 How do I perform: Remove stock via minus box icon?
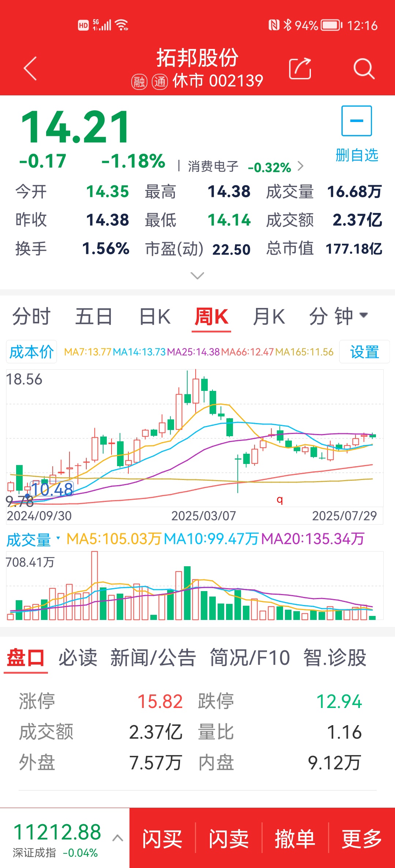click(357, 121)
